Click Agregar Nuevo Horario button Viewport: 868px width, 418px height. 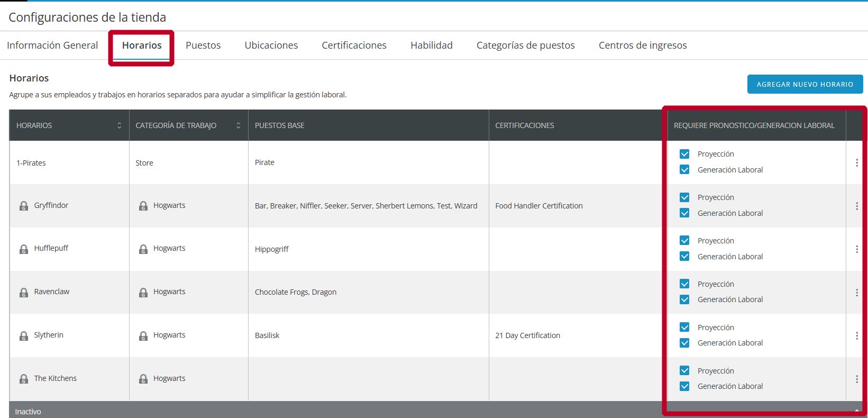point(805,84)
